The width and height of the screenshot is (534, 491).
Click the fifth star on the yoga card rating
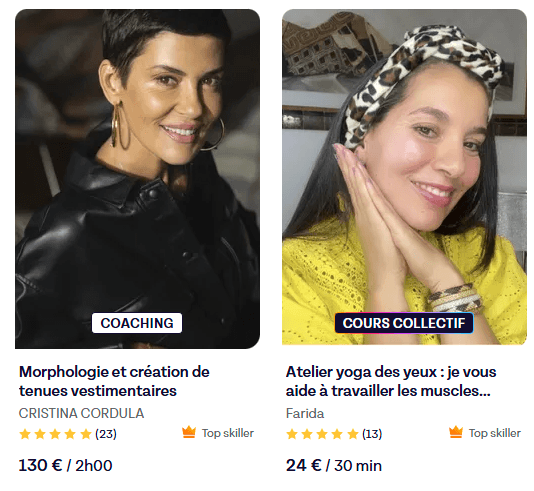353,434
